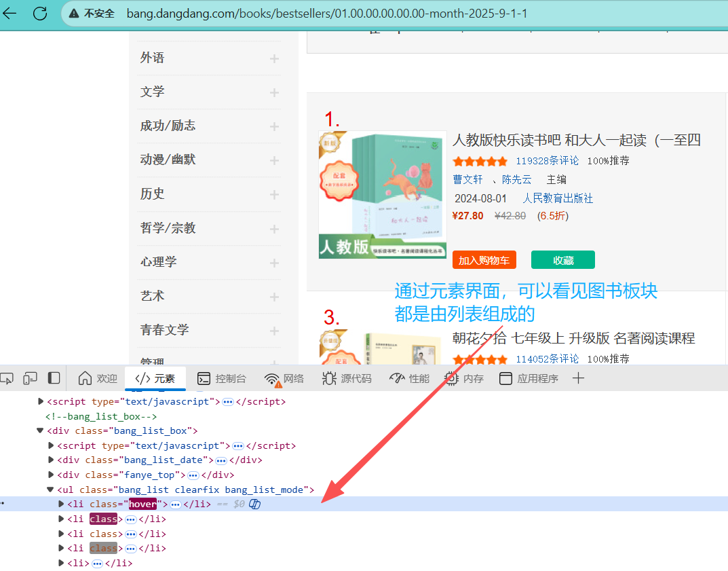Click ellipsis in script node under bang_list_box
The width and height of the screenshot is (728, 571).
click(237, 446)
